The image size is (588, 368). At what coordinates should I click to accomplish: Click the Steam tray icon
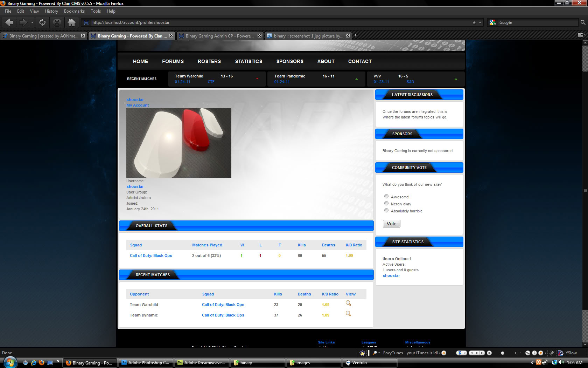[545, 362]
